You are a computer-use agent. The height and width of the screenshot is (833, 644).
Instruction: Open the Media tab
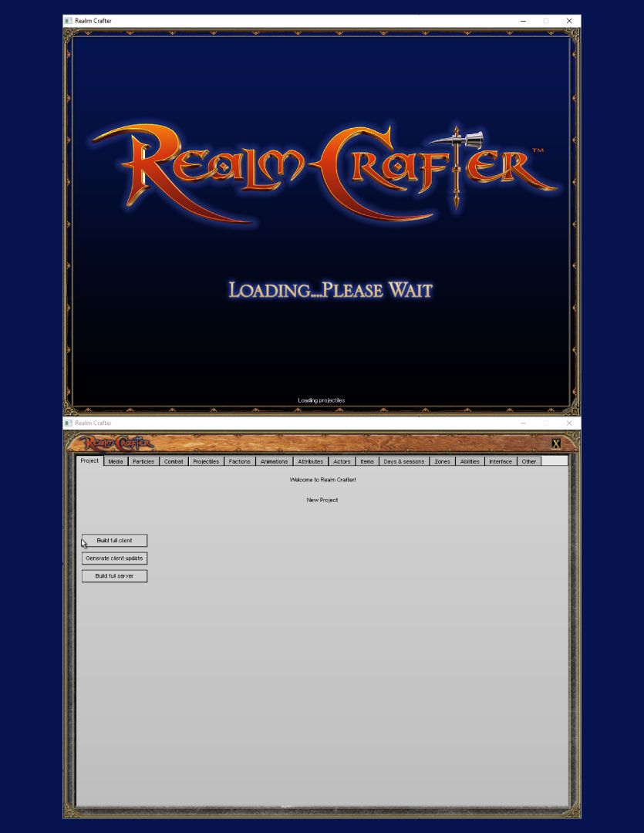[116, 462]
